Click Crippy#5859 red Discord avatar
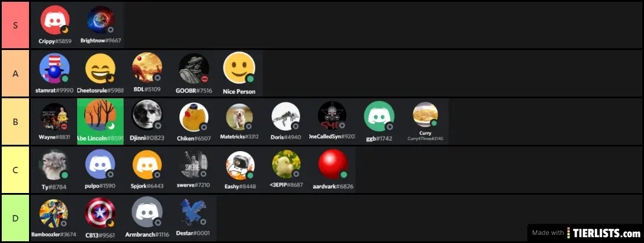644x243 pixels. 55,20
